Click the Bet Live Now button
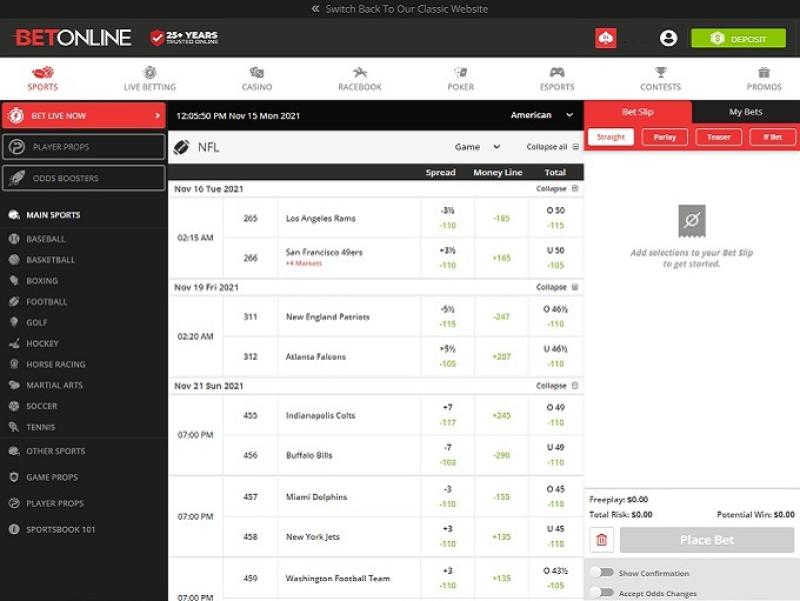Screen dimensions: 800x601 click(82, 115)
